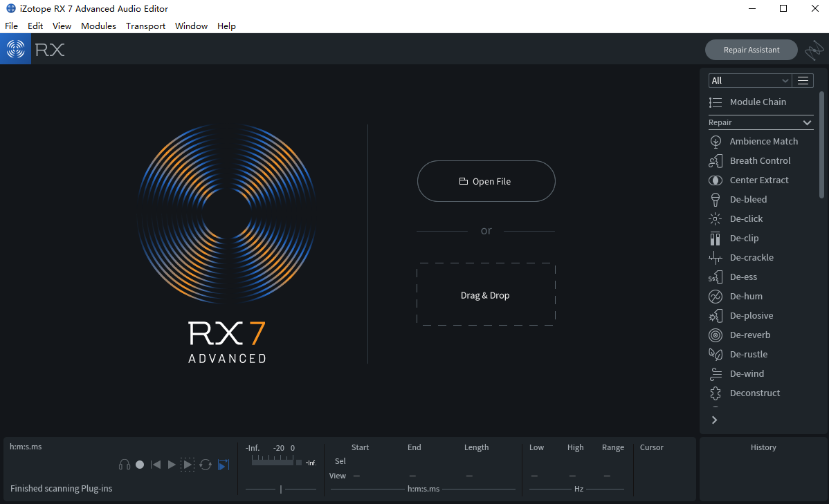
Task: Expand the module panel arrow chevron
Action: (715, 420)
